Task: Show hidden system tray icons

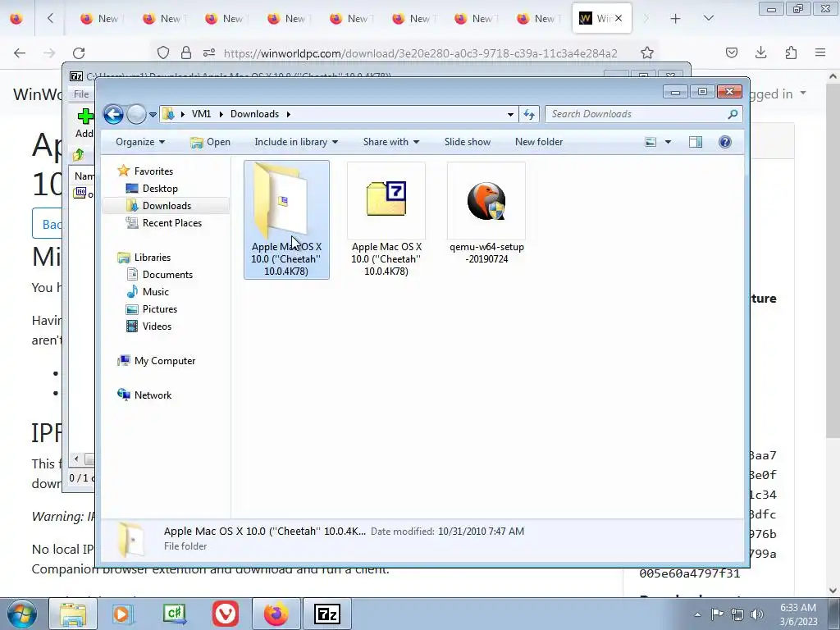Action: [x=697, y=614]
